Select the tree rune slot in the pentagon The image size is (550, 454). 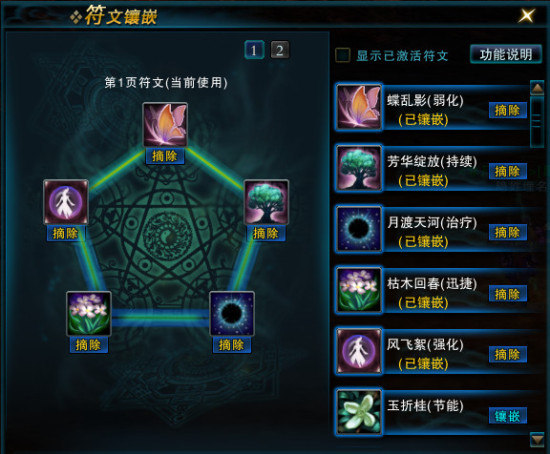266,202
